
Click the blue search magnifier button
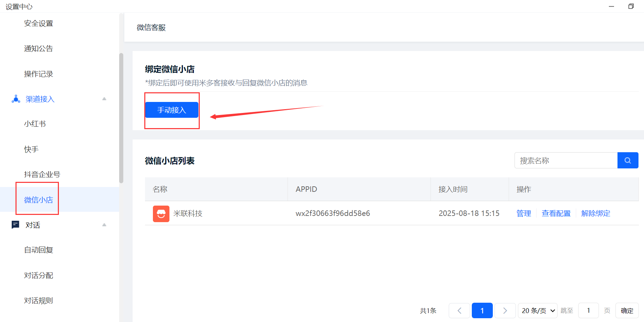(x=627, y=160)
